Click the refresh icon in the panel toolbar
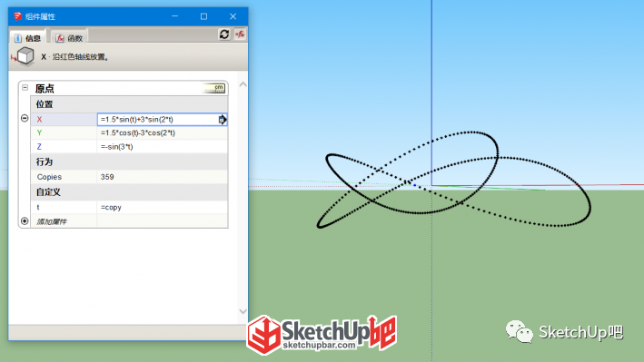The height and width of the screenshot is (362, 644). coord(224,34)
